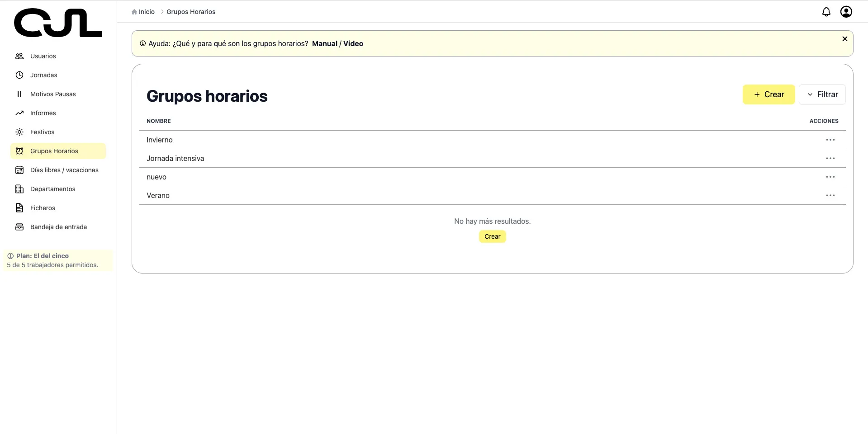This screenshot has height=434, width=868.
Task: Click the Usuarios people icon in sidebar
Action: [x=19, y=56]
